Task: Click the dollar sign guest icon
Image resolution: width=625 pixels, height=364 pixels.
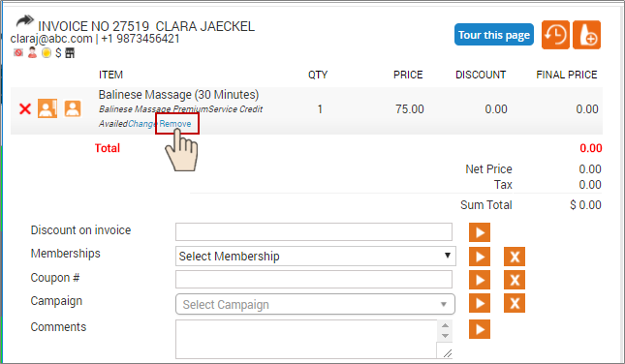Action: coord(58,52)
